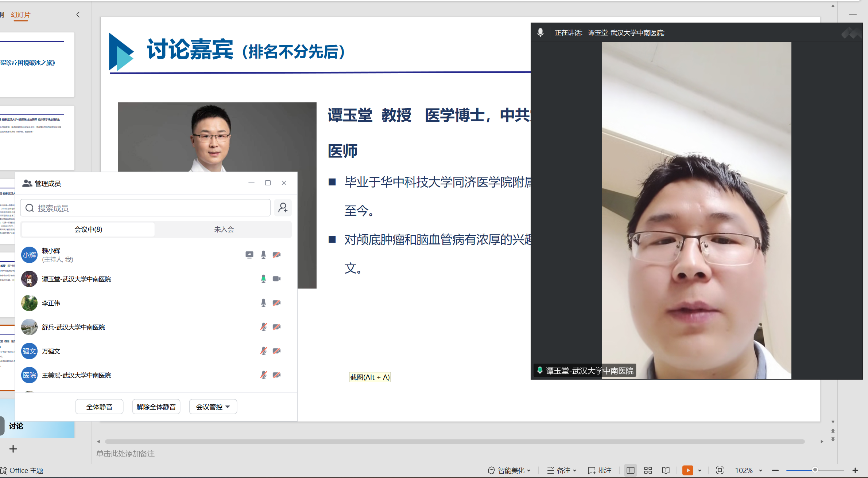Screen dimensions: 868x478
Task: Open the 幻灯片 tab
Action: tap(21, 15)
